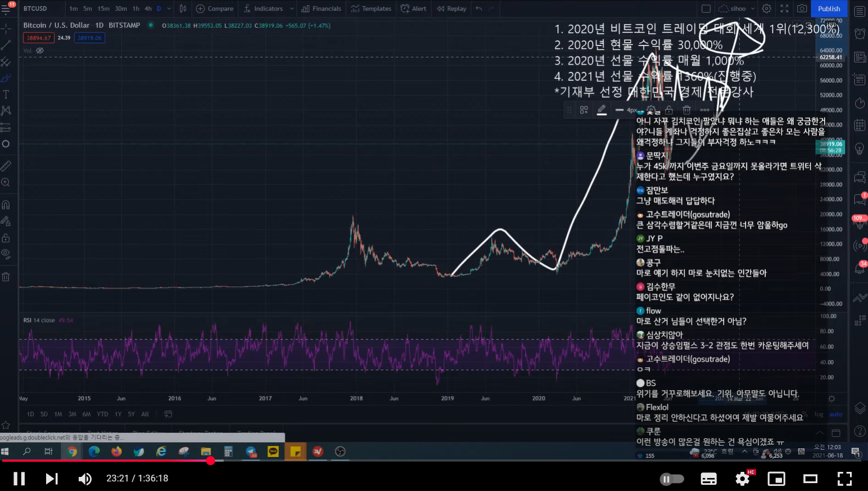Select the crosshair cursor tool
Screen dimensions: 868x491
[x=6, y=28]
